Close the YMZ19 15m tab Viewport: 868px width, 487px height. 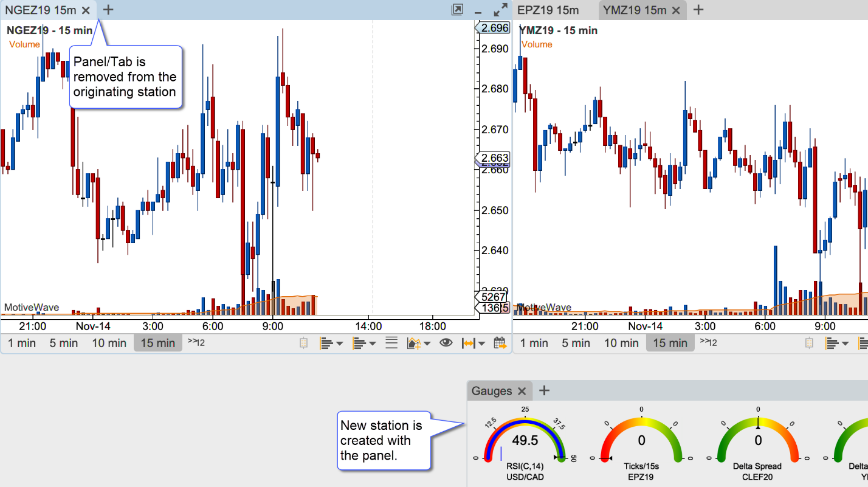(x=677, y=10)
